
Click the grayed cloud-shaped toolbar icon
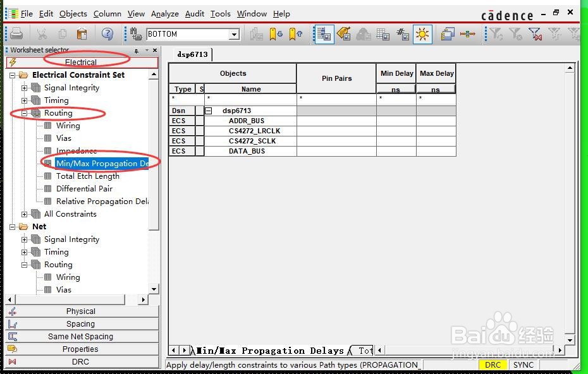pos(363,34)
